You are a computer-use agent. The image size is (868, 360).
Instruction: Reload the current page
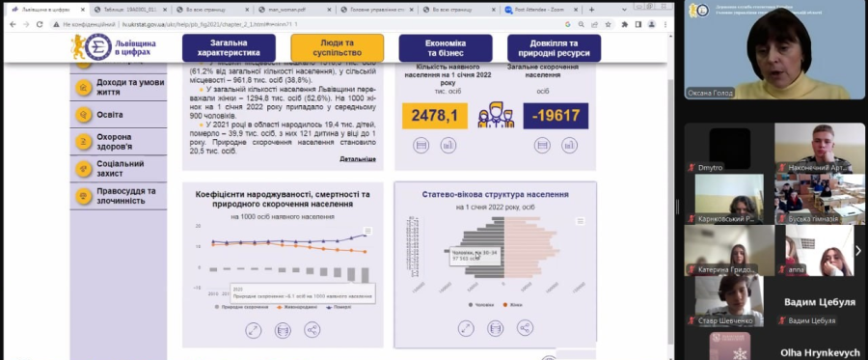tap(40, 24)
